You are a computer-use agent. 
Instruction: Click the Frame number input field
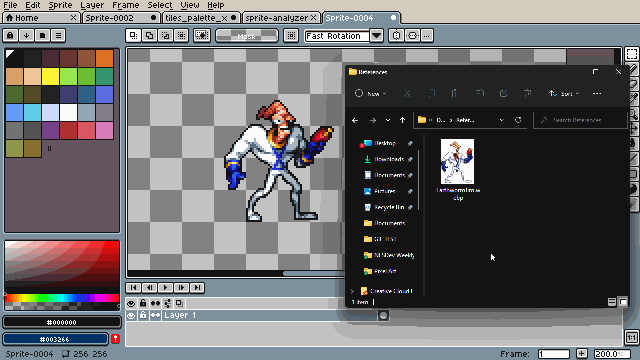click(553, 354)
